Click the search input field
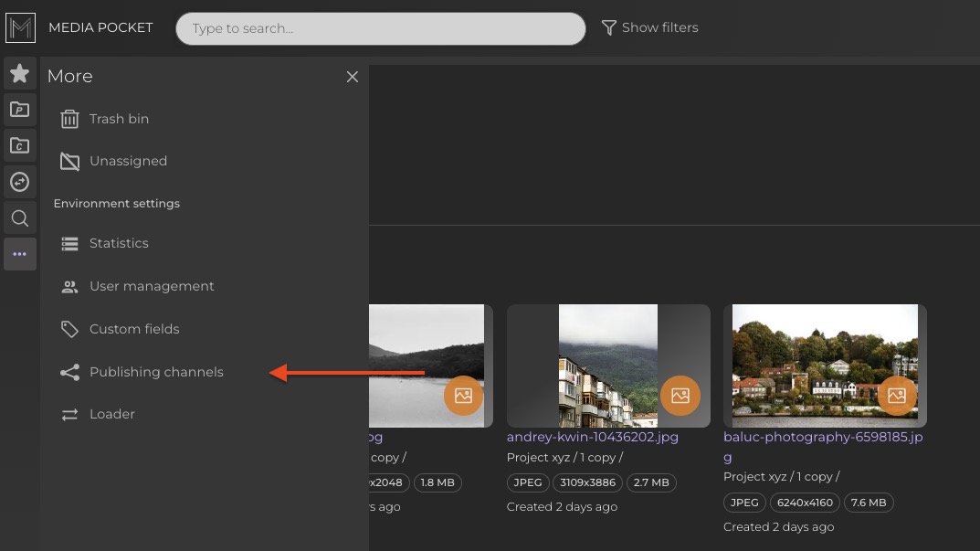Viewport: 980px width, 551px height. click(380, 28)
